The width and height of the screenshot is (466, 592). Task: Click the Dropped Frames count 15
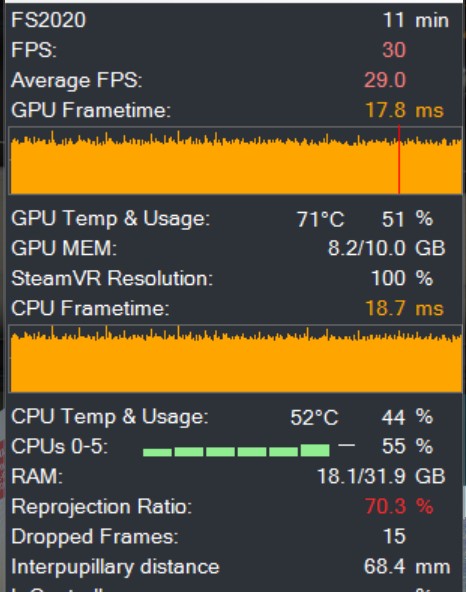(395, 536)
